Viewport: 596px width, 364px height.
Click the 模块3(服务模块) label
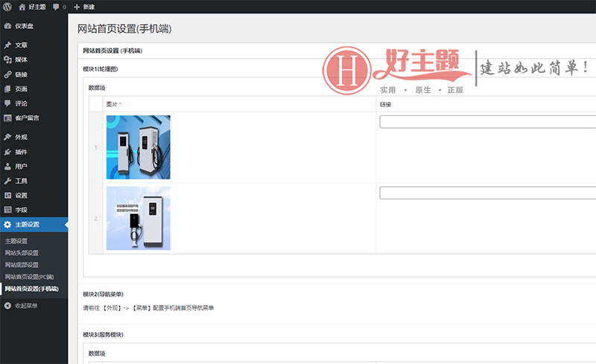(103, 335)
